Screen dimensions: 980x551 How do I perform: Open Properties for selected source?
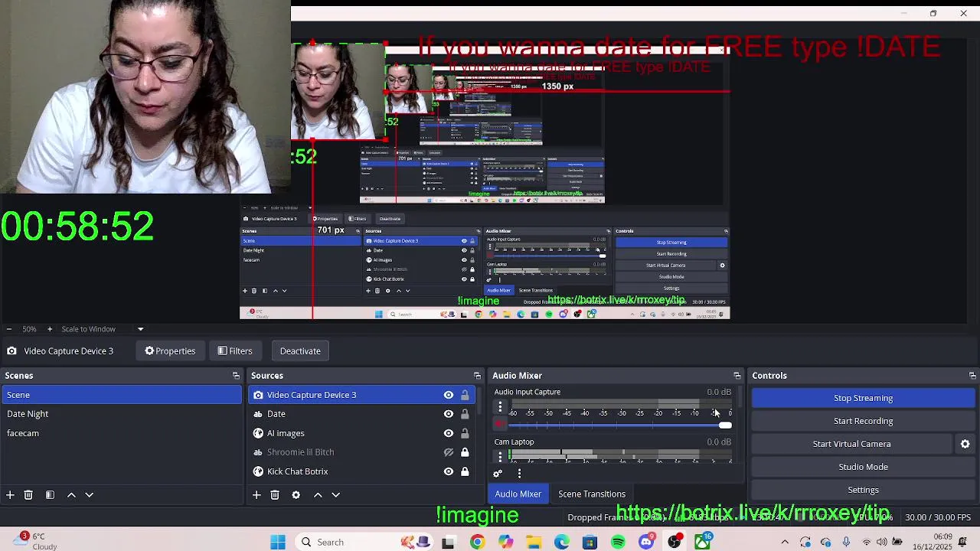170,351
